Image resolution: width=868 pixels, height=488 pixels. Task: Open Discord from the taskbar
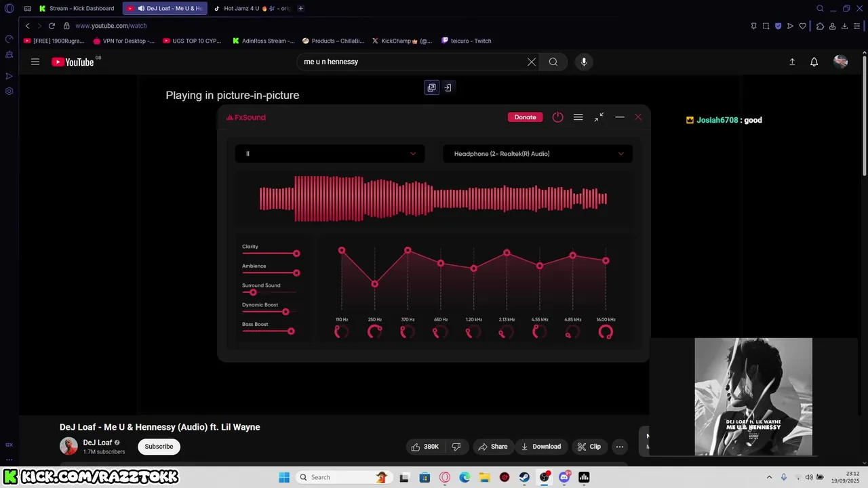(x=564, y=477)
